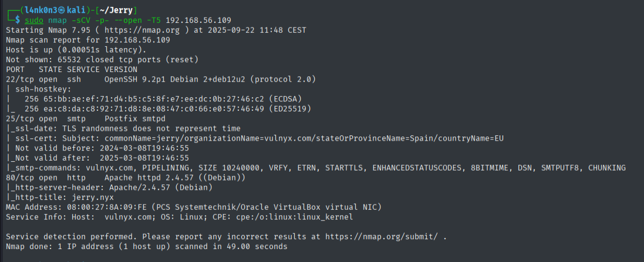This screenshot has height=262, width=644.
Task: Open the https://nmap.org link
Action: (x=147, y=30)
